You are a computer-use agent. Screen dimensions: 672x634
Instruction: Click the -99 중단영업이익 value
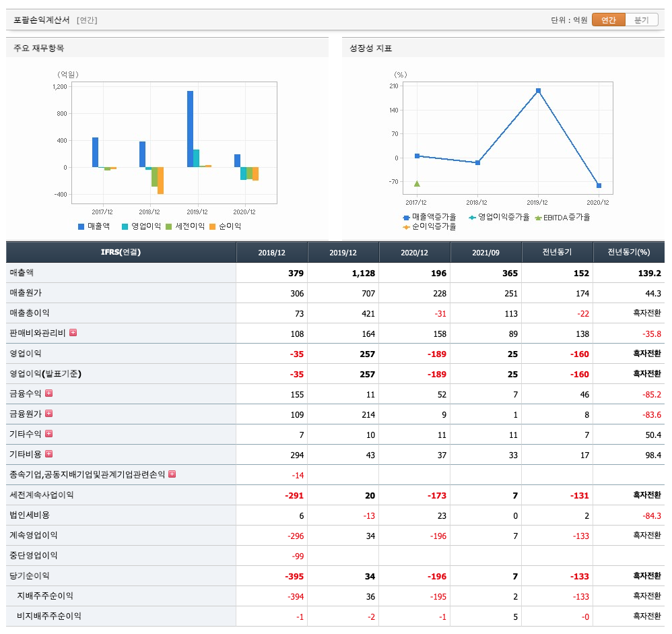tap(298, 557)
